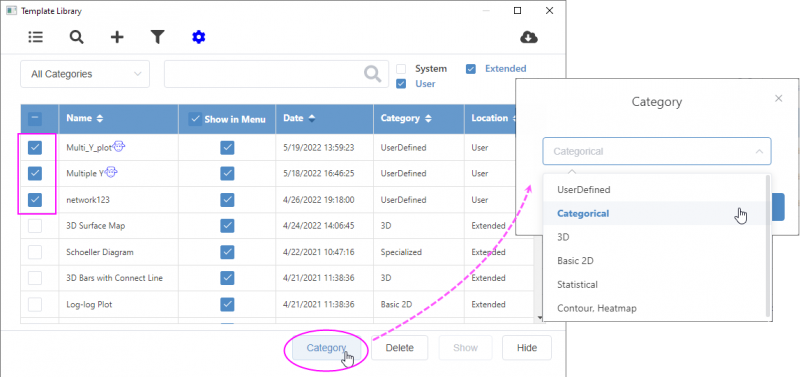Click the 3D Surface Map name
Screen dimensions: 800x377
[x=95, y=226]
